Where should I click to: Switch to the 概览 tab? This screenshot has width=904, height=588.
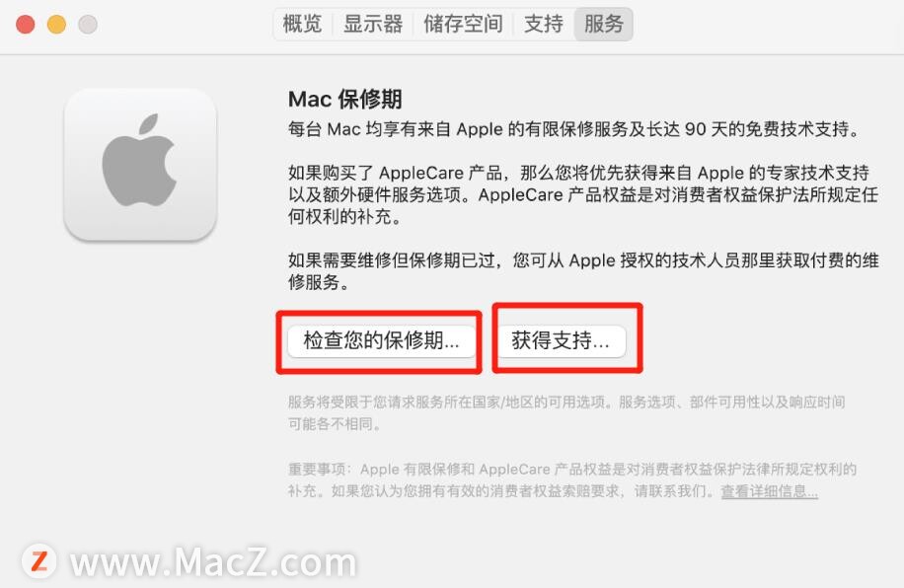(x=302, y=25)
